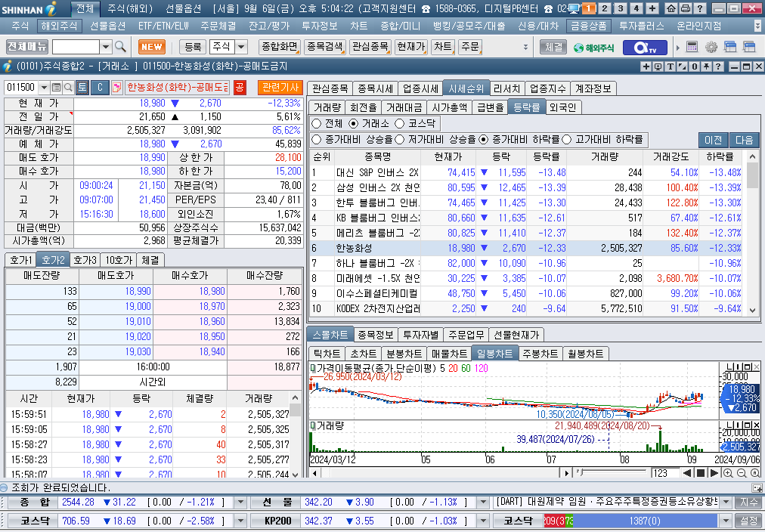The width and height of the screenshot is (765, 532).
Task: Click the T font icon in window header
Action: coord(670,66)
